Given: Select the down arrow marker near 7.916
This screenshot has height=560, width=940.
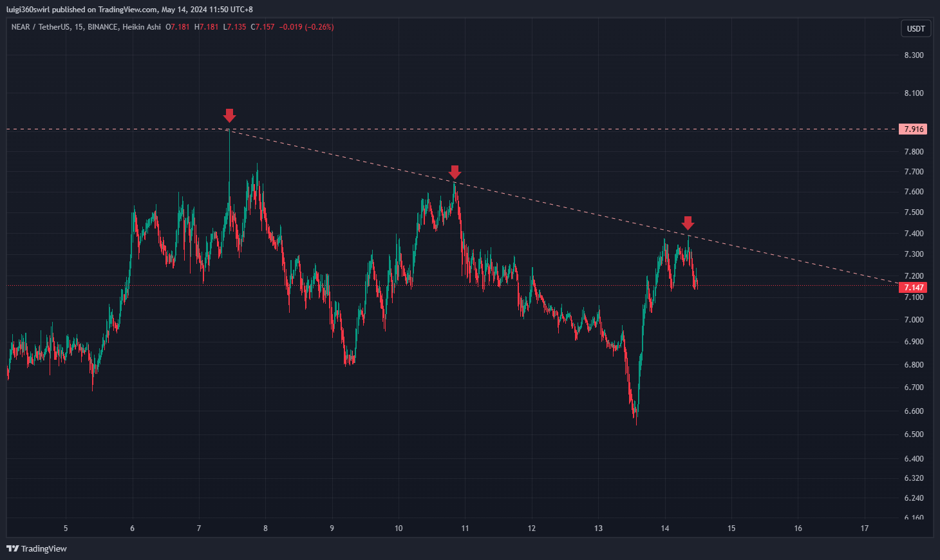Looking at the screenshot, I should tap(229, 116).
